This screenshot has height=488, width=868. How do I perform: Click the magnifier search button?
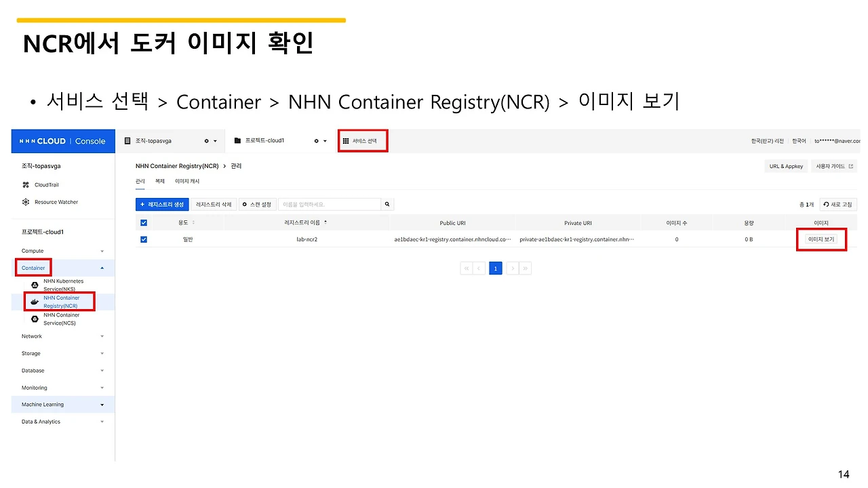tap(387, 204)
